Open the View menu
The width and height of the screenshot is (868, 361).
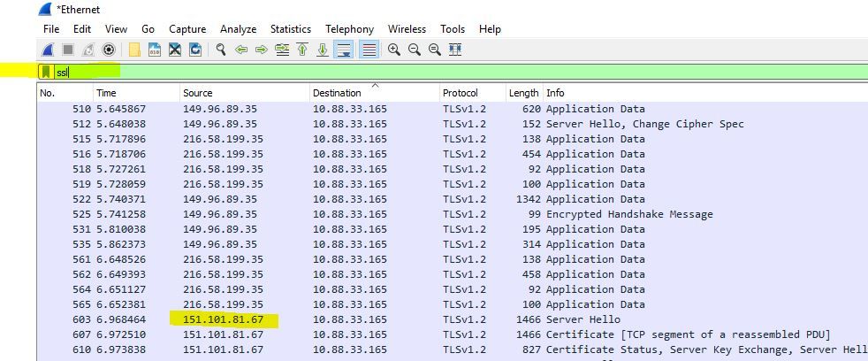[116, 29]
